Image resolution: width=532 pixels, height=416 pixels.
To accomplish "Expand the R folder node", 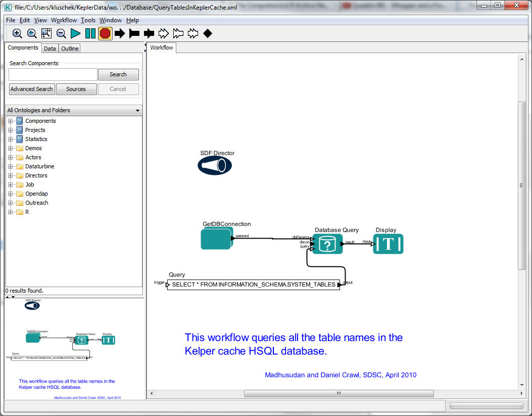I will click(x=10, y=212).
